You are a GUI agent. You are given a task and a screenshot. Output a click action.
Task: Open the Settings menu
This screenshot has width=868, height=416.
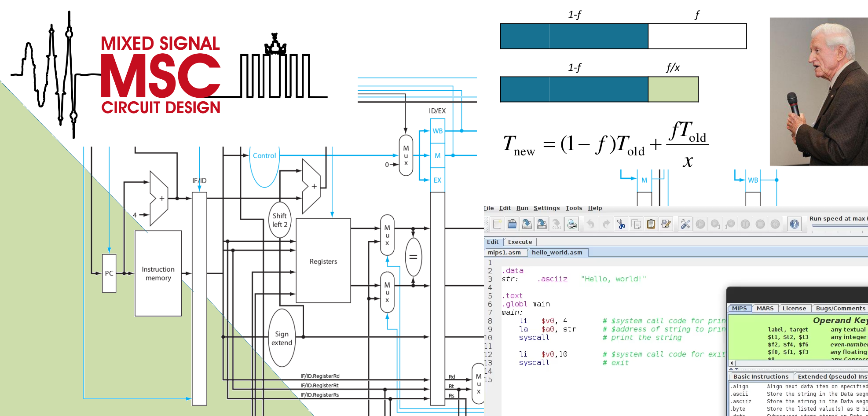546,208
